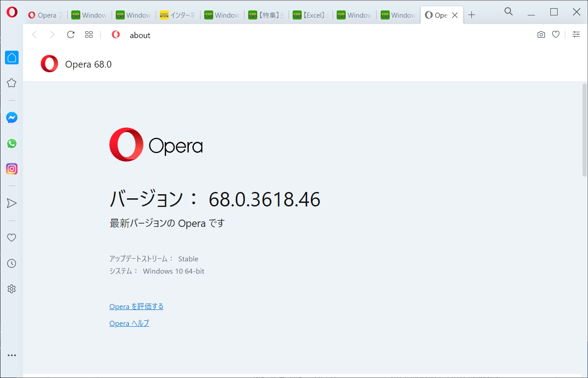Viewport: 588px width, 378px height.
Task: Open the tab tiling grid icon
Action: click(x=88, y=34)
